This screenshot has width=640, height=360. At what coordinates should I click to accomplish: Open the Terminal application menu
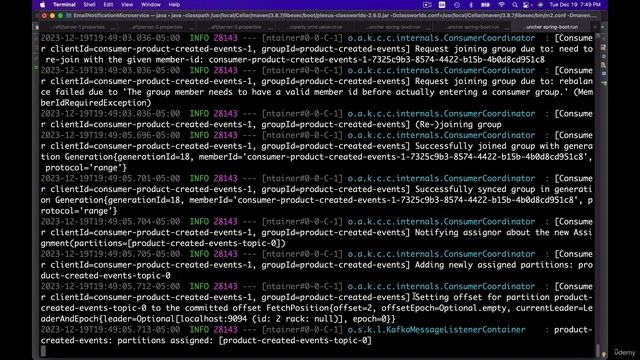[x=64, y=5]
